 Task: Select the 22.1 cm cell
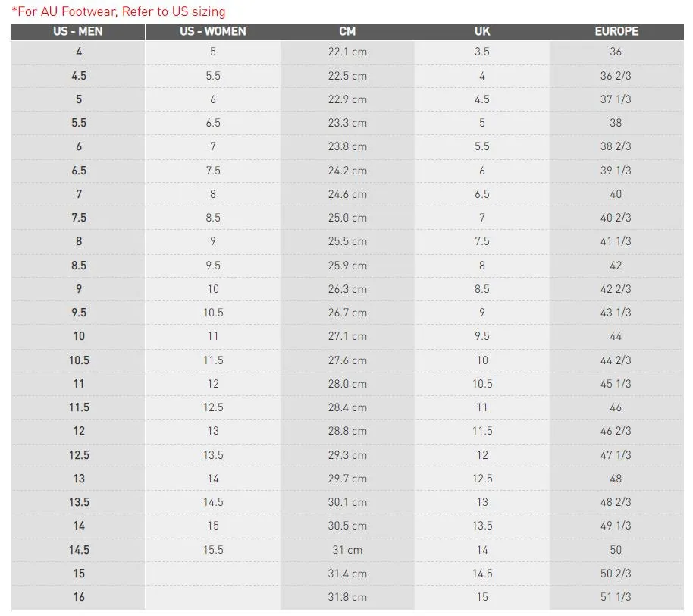[x=347, y=52]
